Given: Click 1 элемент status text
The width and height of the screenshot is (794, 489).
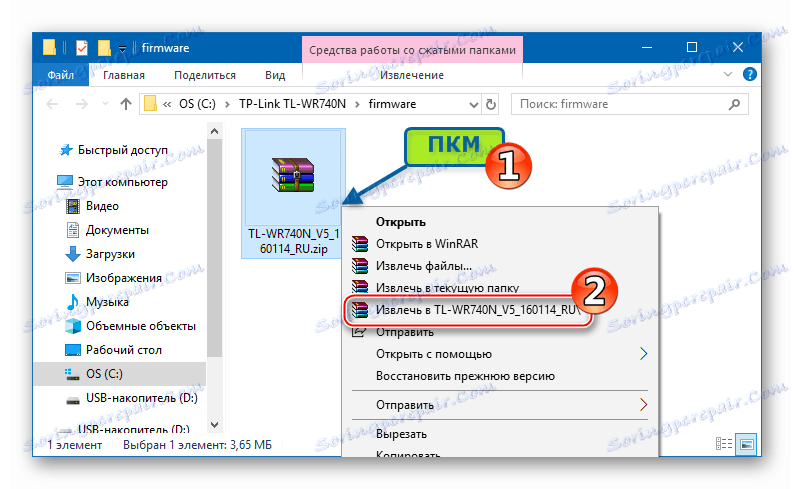Looking at the screenshot, I should pyautogui.click(x=74, y=445).
